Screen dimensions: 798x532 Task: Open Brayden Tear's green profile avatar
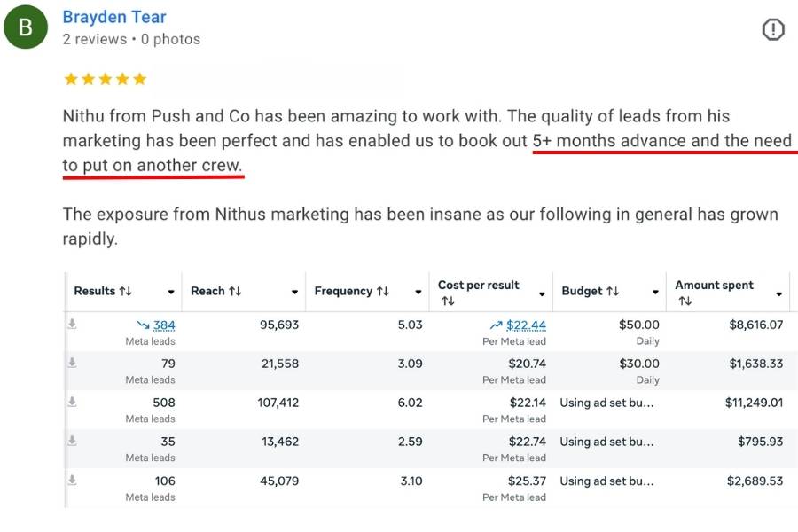pyautogui.click(x=26, y=27)
